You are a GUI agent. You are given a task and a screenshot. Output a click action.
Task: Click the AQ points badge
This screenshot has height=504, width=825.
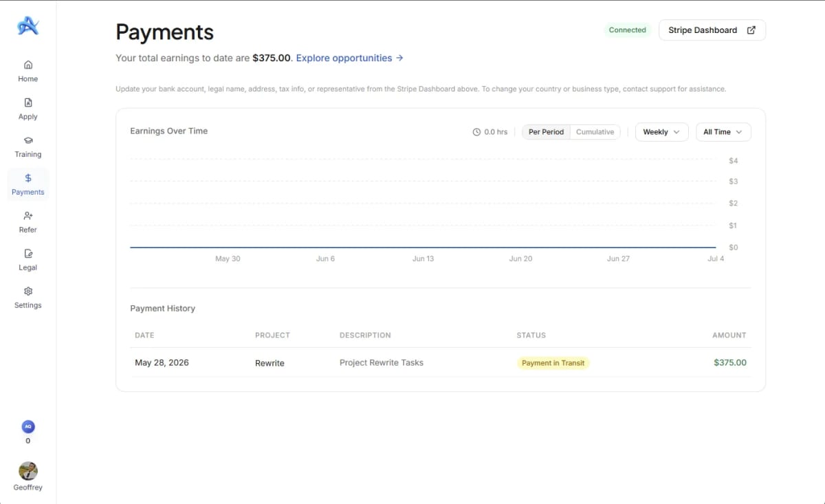28,426
